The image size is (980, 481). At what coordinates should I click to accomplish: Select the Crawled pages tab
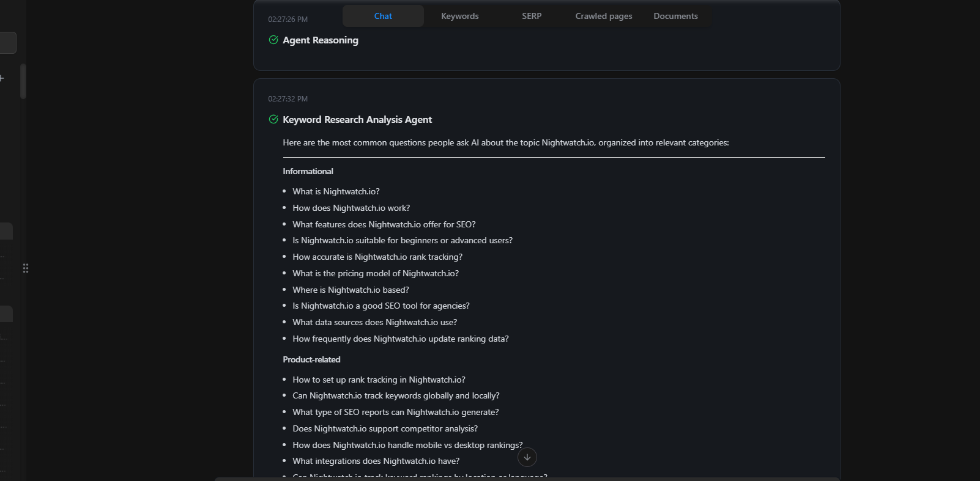[x=603, y=16]
